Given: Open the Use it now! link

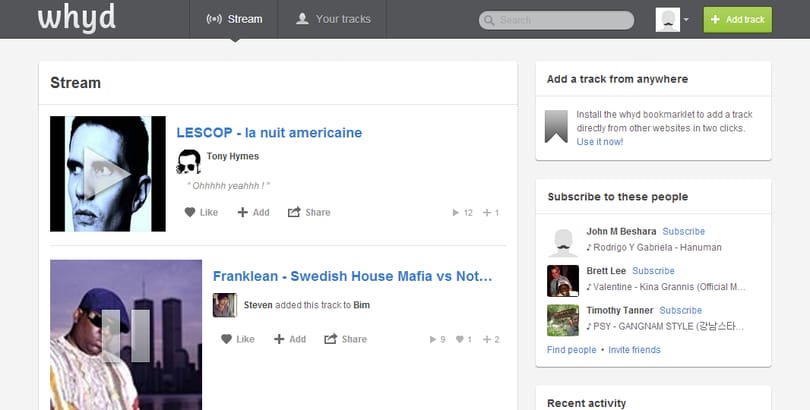Looking at the screenshot, I should tap(600, 141).
